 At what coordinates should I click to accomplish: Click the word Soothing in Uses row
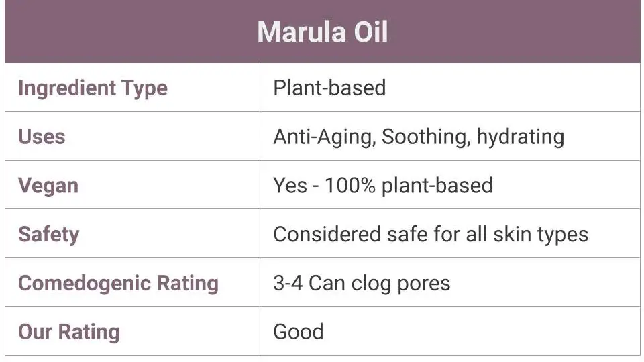[426, 137]
